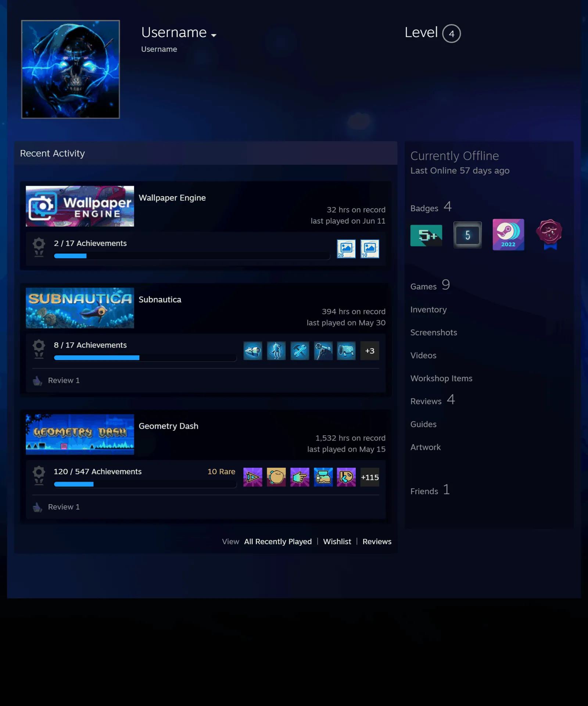Screen dimensions: 588x706
Task: Open Subnautica diver suit achievement icon
Action: 276,351
